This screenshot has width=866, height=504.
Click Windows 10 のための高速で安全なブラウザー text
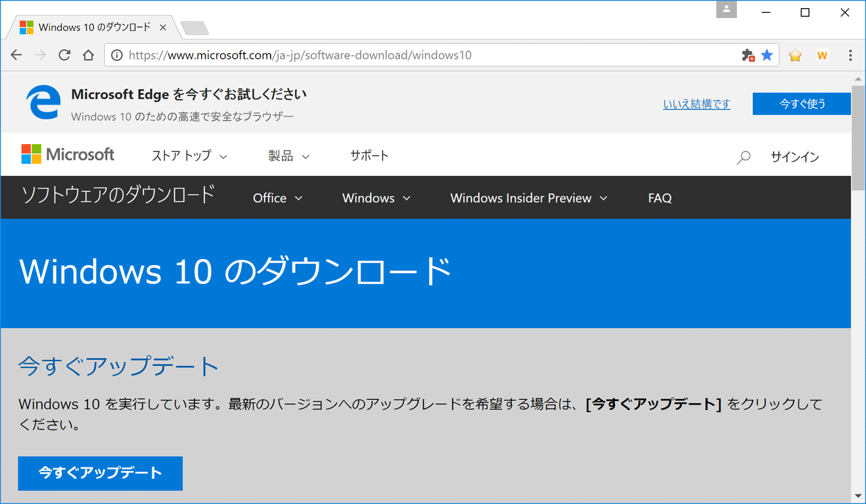183,116
